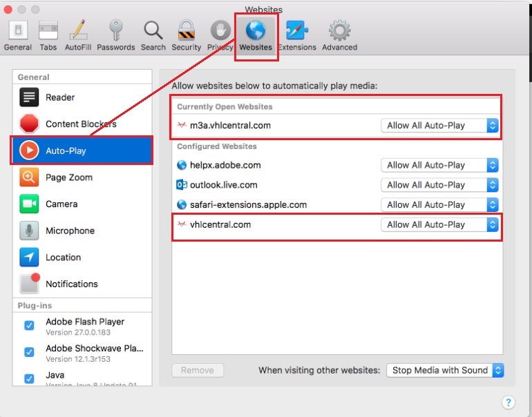The image size is (532, 417).
Task: Toggle the Adobe Shockwave Player checkbox
Action: [29, 352]
